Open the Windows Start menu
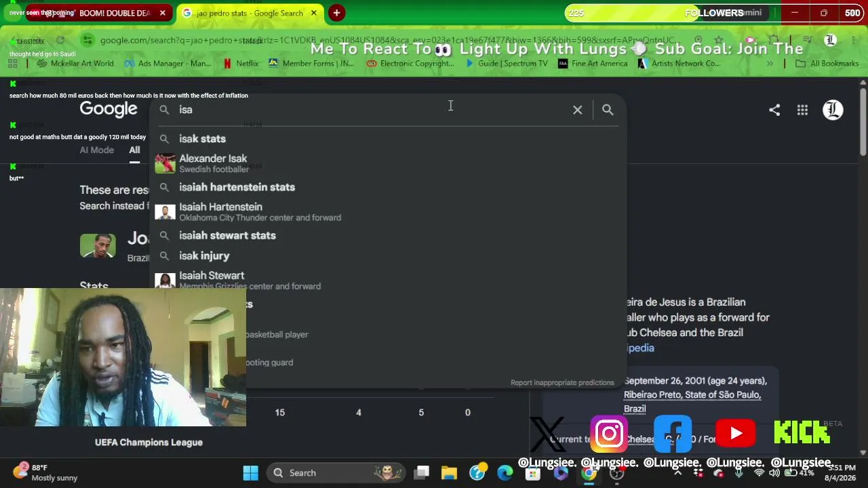The width and height of the screenshot is (868, 488). [x=251, y=473]
